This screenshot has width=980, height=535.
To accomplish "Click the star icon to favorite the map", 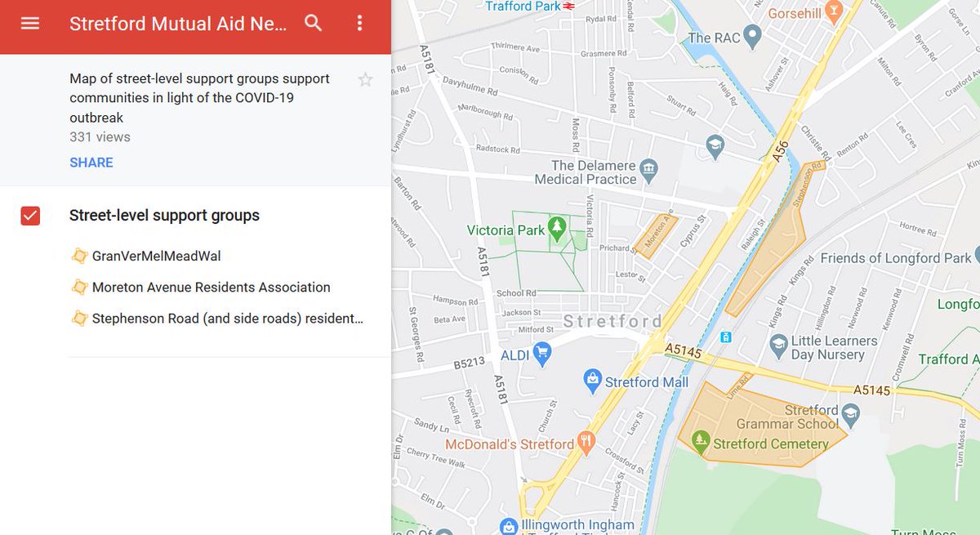I will tap(365, 79).
